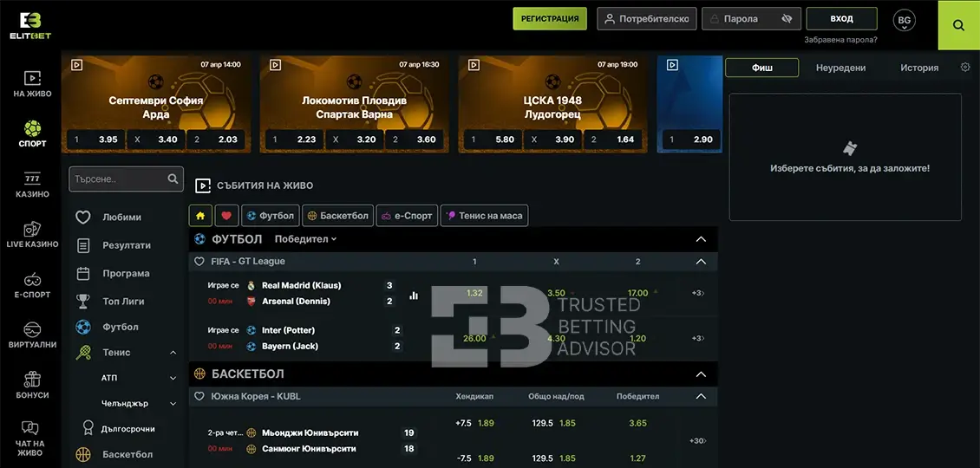Collapse the БАСКЕТБОЛ section
This screenshot has height=468, width=980.
(x=701, y=374)
